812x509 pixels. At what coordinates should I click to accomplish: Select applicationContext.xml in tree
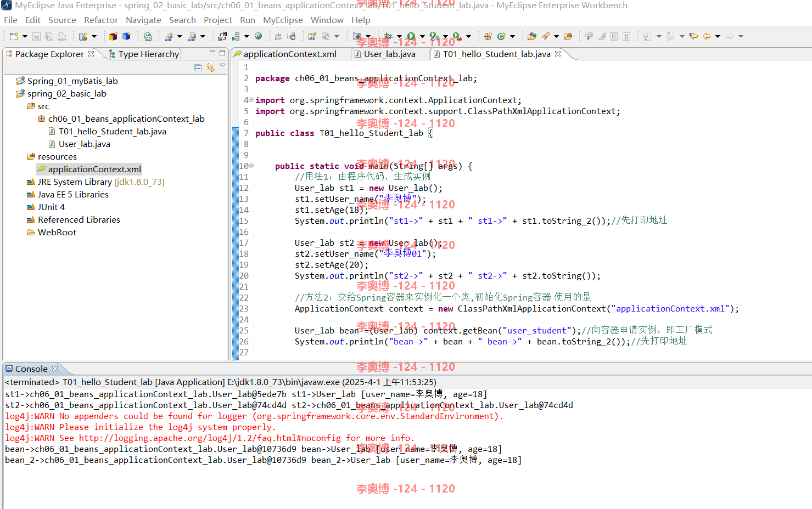tap(89, 169)
